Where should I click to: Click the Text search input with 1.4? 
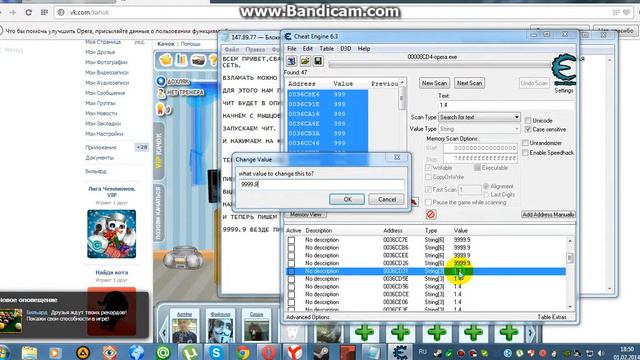click(x=506, y=105)
